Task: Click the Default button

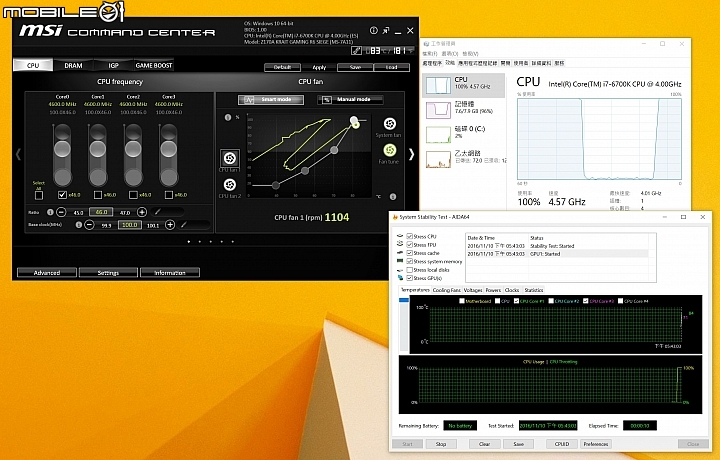Action: click(282, 67)
